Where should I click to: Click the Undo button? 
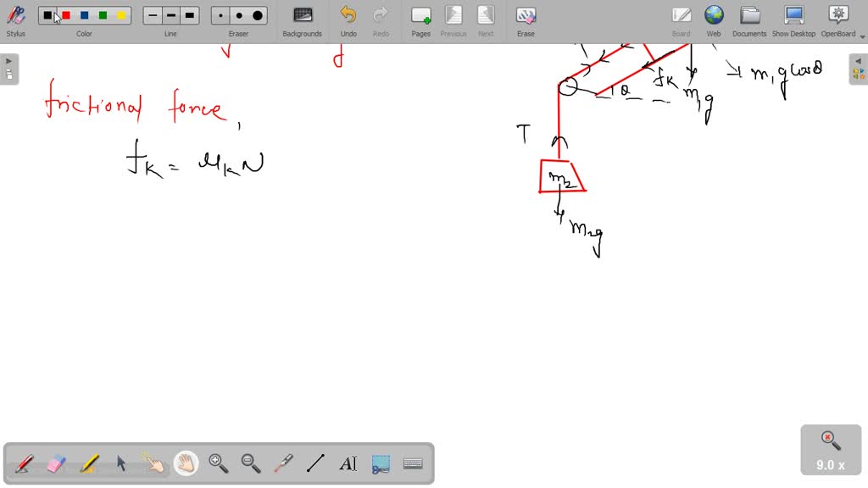tap(348, 20)
